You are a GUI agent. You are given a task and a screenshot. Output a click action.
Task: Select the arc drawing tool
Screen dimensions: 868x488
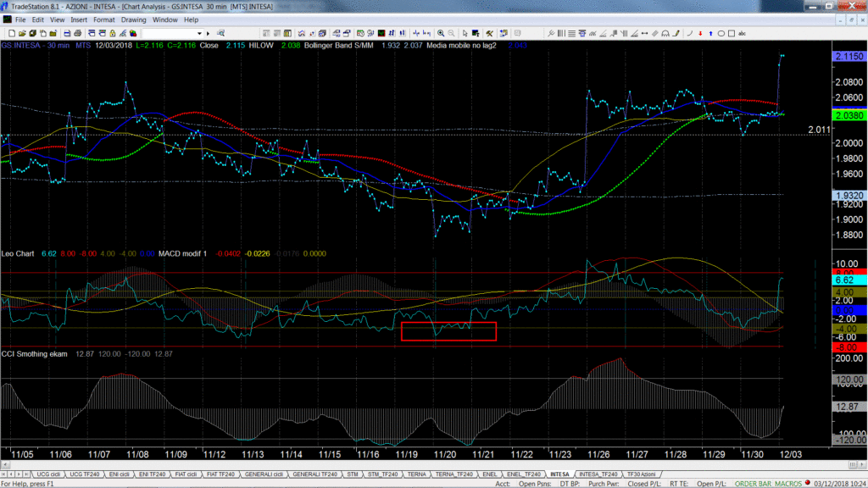tap(690, 33)
